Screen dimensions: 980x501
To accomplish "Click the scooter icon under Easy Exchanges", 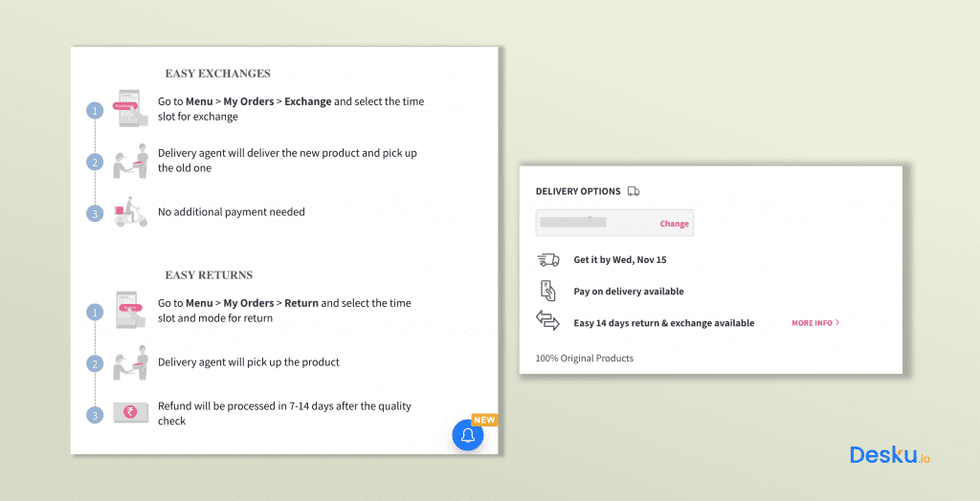I will (x=130, y=212).
